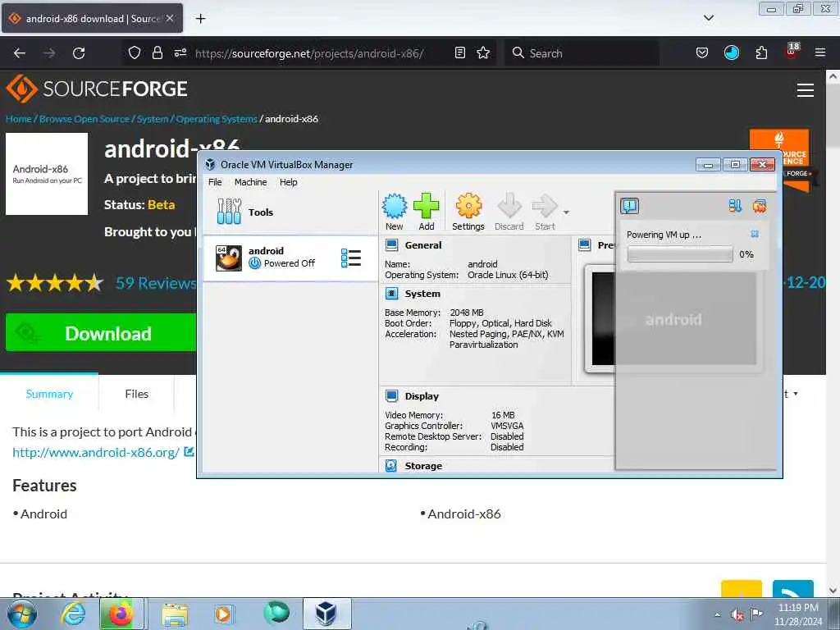Click the VirtualBox taskbar icon
Viewport: 840px width, 630px height.
(326, 614)
